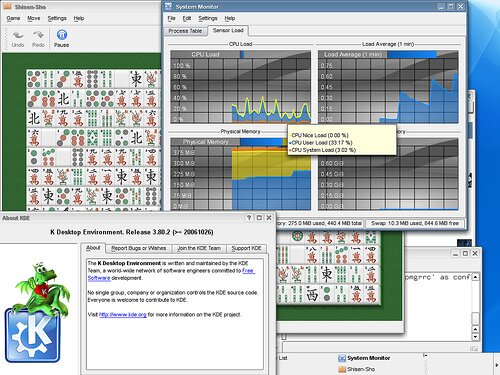Close the About KDE dialog

pos(269,218)
